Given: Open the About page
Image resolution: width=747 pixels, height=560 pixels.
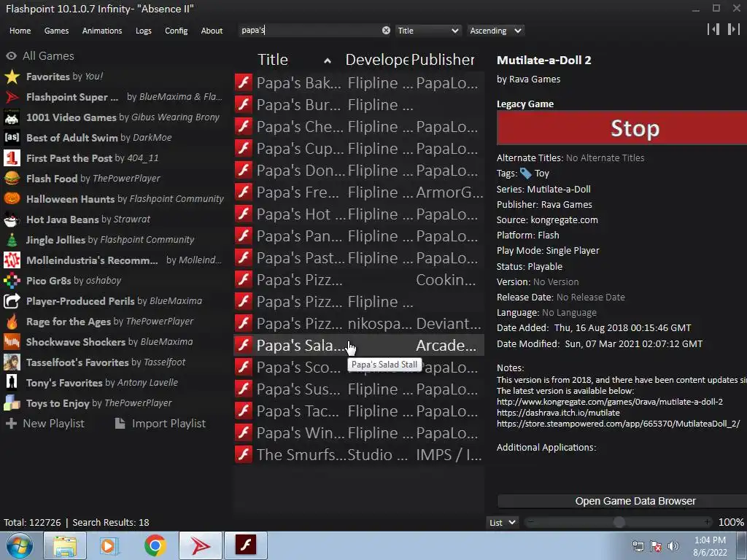Looking at the screenshot, I should 212,31.
